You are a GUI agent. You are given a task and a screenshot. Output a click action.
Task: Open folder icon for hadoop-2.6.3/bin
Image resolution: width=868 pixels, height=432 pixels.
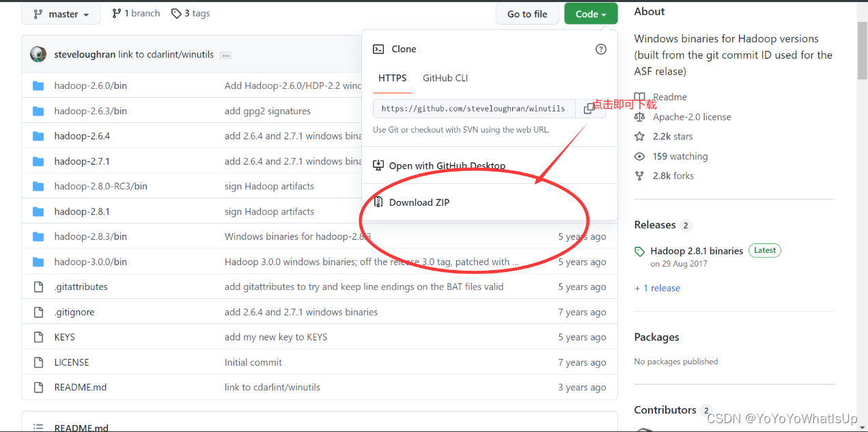click(38, 111)
